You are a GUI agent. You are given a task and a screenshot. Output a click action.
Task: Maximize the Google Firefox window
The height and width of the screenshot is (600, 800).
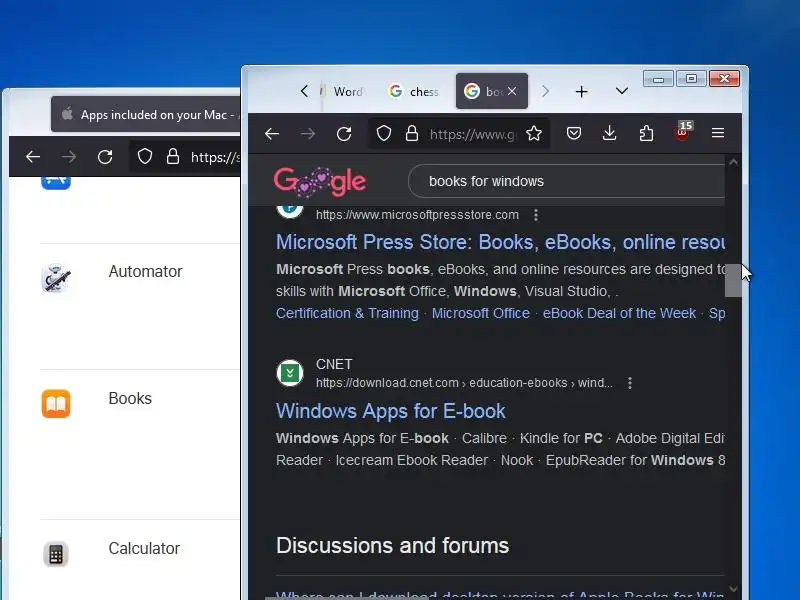(x=691, y=79)
